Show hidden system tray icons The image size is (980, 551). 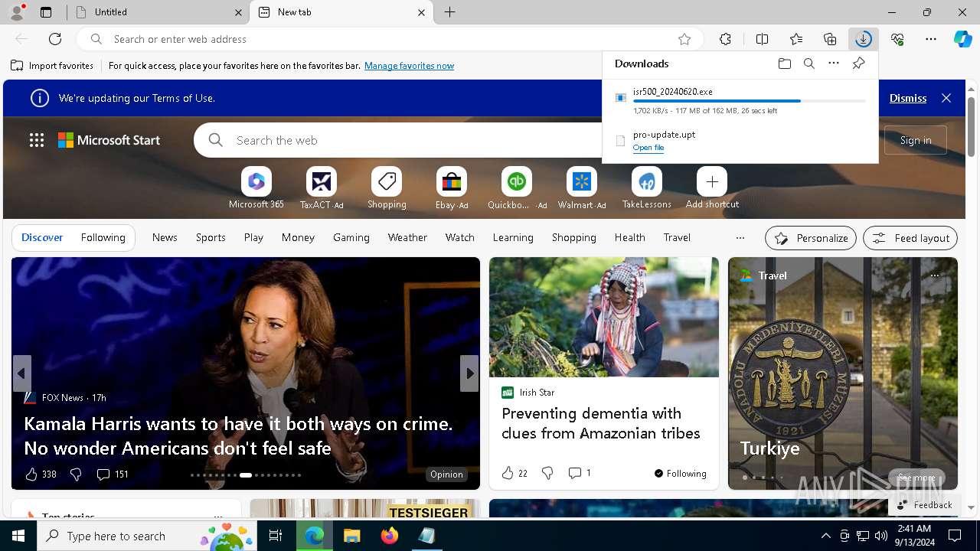pyautogui.click(x=825, y=536)
